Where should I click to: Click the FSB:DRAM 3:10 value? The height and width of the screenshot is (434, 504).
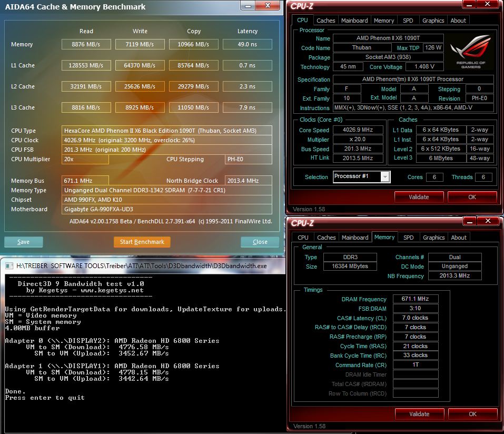tap(416, 308)
